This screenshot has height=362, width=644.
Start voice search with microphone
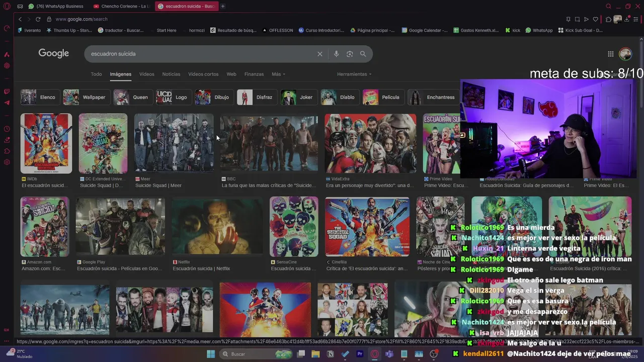coord(336,54)
